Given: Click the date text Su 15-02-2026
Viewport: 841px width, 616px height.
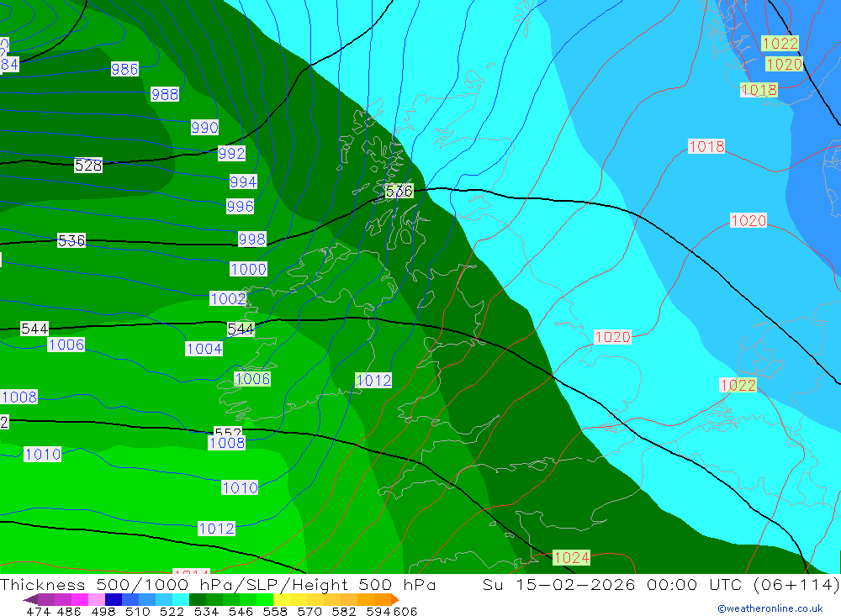Looking at the screenshot, I should pos(558,584).
